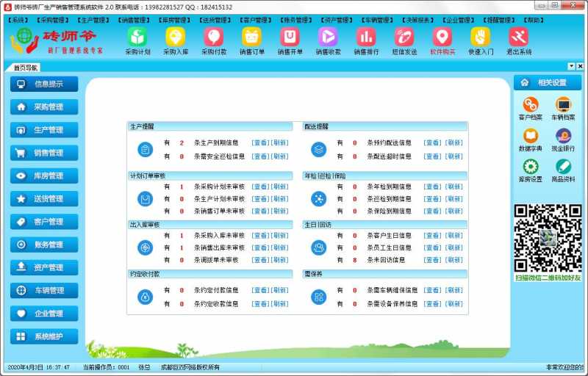Open the 商品资料 shortcut icon
The image size is (588, 376).
[x=563, y=170]
